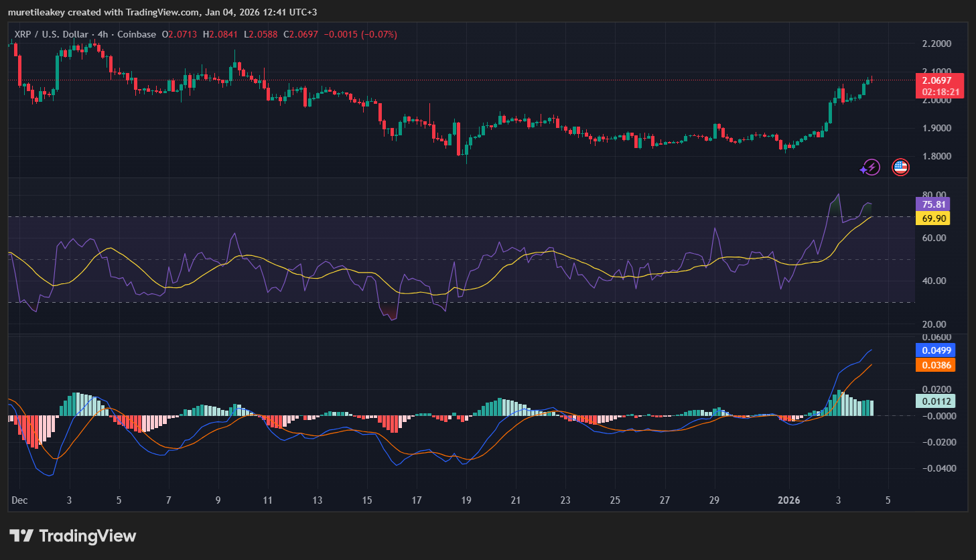Click the Coinbase exchange label
The image size is (976, 560).
click(x=137, y=34)
